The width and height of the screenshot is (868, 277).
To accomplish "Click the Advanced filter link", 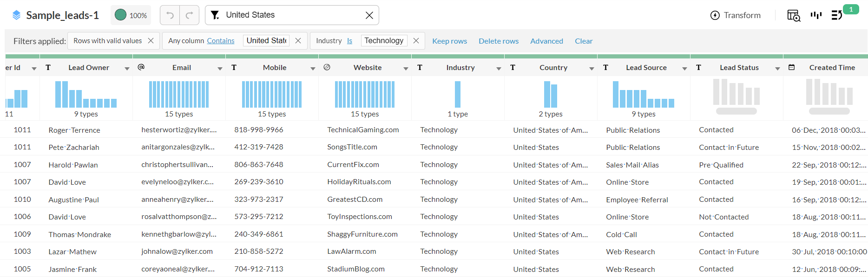I will tap(546, 41).
